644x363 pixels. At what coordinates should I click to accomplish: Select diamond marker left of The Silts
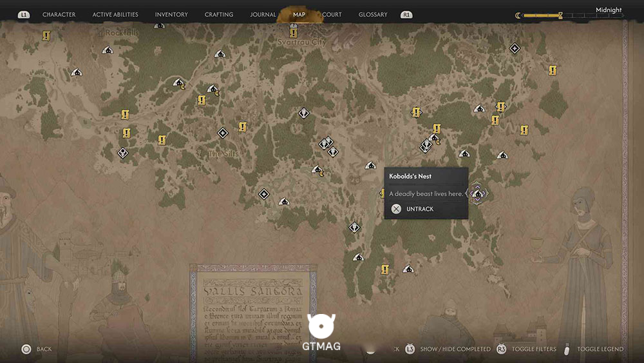(x=123, y=153)
